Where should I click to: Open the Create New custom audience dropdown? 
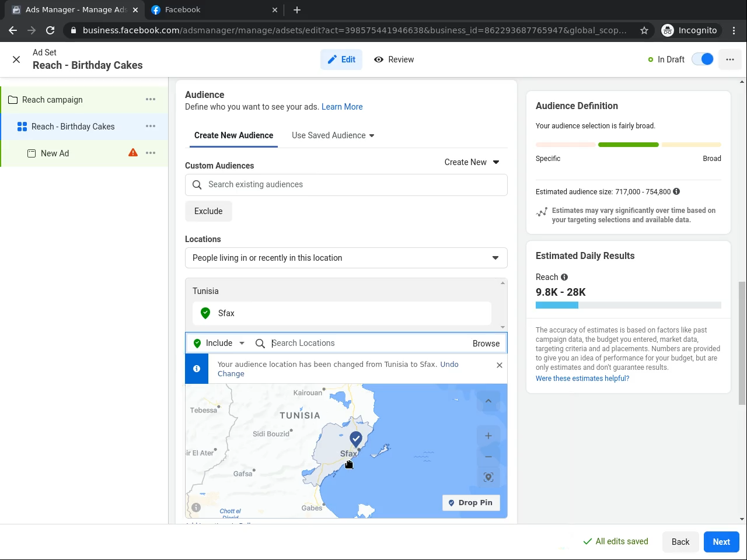click(x=472, y=162)
